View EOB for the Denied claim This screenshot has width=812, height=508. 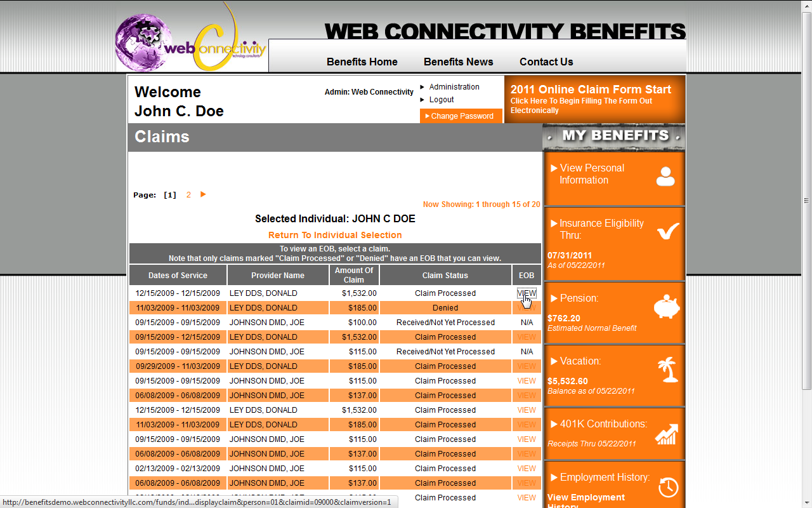click(527, 308)
